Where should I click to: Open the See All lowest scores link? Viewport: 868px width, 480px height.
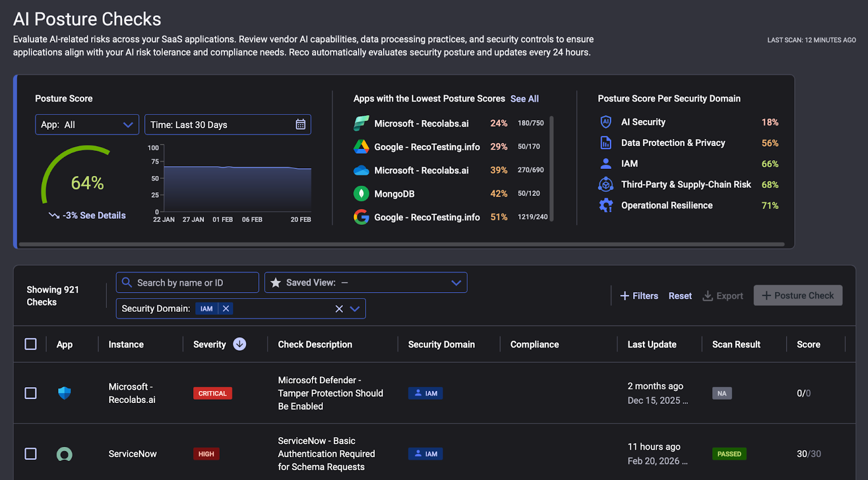tap(524, 99)
